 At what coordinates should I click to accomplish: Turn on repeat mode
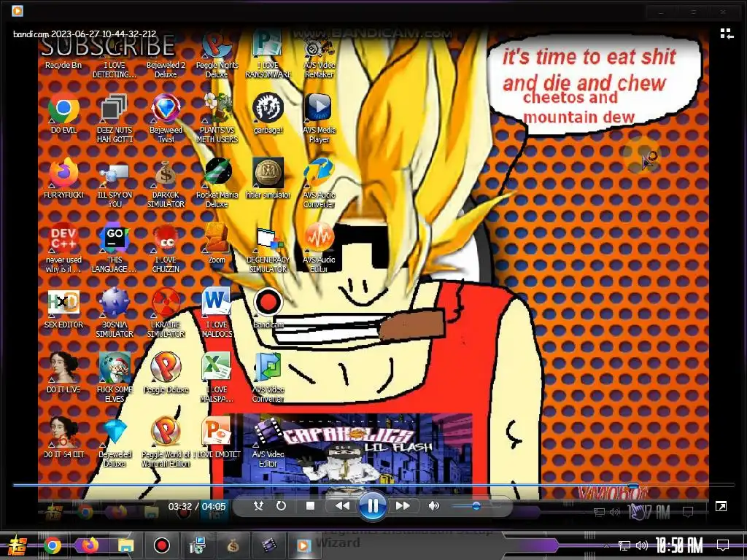pos(281,506)
